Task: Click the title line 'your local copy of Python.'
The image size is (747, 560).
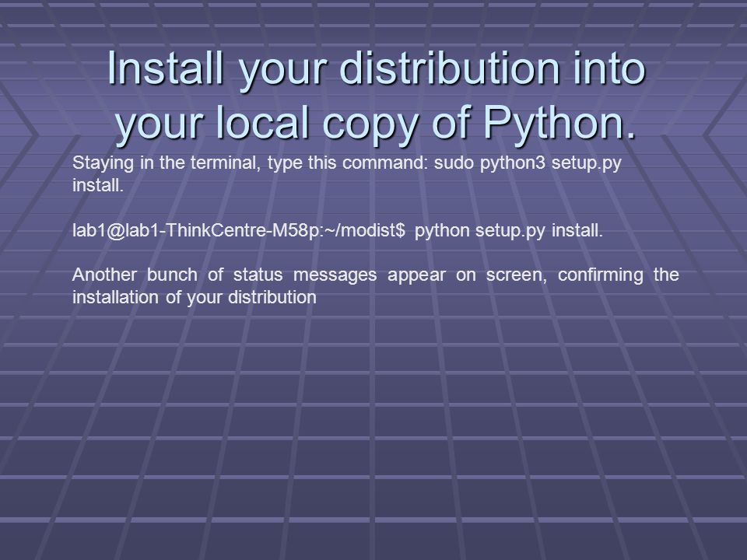Action: pyautogui.click(x=376, y=123)
